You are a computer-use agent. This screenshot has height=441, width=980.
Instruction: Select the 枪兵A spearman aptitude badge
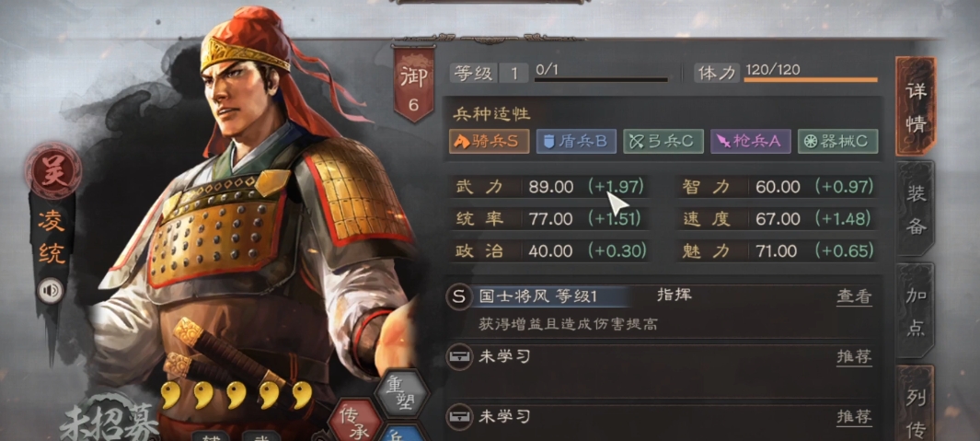pyautogui.click(x=751, y=142)
